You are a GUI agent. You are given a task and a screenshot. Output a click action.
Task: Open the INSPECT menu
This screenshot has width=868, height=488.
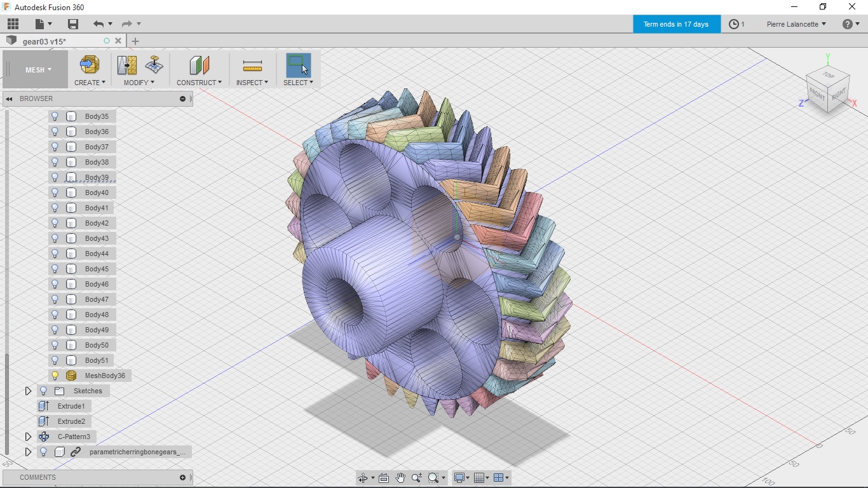(252, 83)
